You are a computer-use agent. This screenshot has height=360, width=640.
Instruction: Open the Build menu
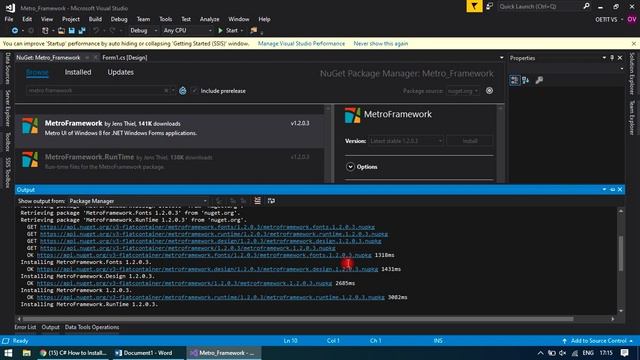[x=95, y=19]
